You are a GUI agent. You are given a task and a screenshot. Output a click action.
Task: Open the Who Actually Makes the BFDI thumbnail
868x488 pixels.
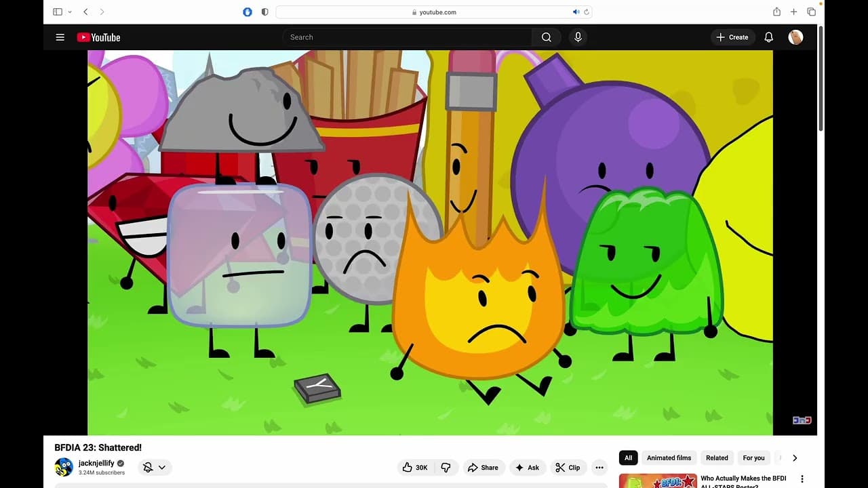(658, 481)
